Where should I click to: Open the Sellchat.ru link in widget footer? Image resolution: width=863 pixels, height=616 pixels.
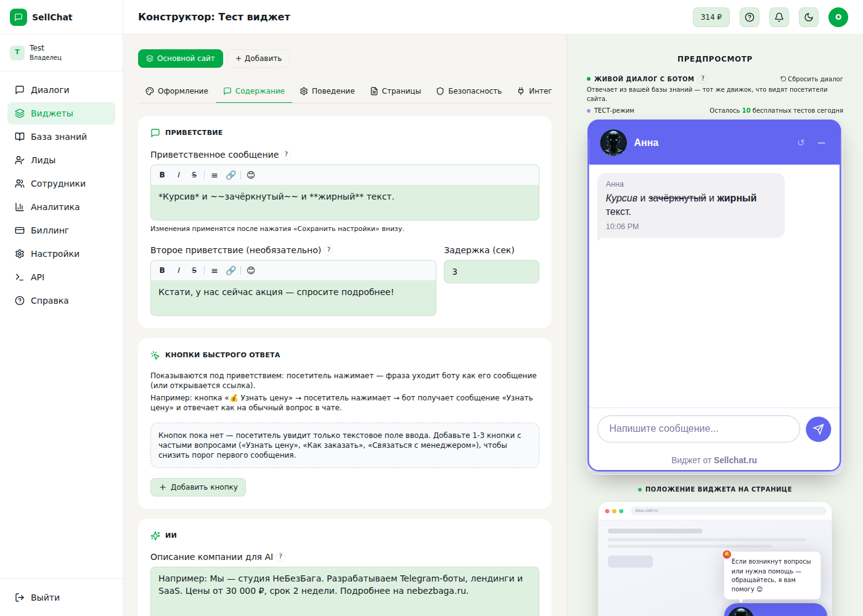735,460
